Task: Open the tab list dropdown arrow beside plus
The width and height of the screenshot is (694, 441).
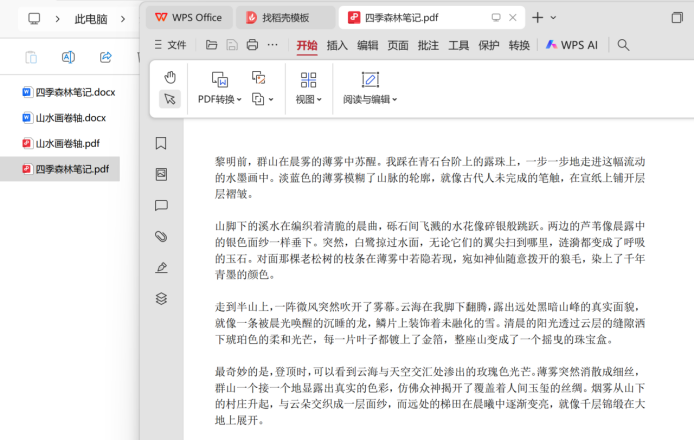Action: pyautogui.click(x=553, y=18)
